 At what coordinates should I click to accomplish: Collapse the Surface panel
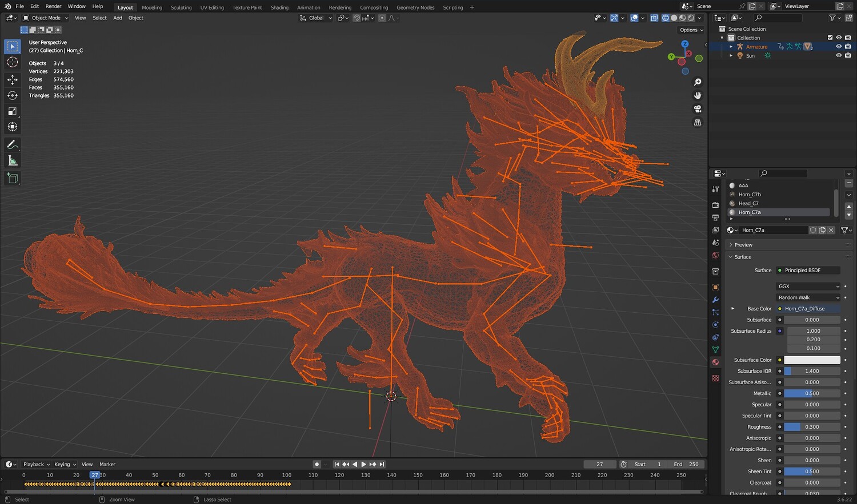(742, 257)
